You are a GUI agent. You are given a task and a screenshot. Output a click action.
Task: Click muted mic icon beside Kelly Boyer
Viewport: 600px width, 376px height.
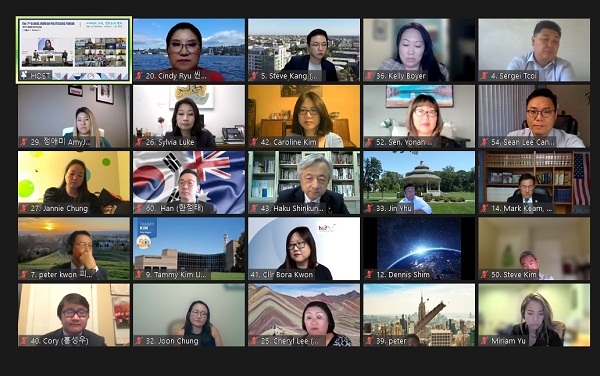point(369,76)
